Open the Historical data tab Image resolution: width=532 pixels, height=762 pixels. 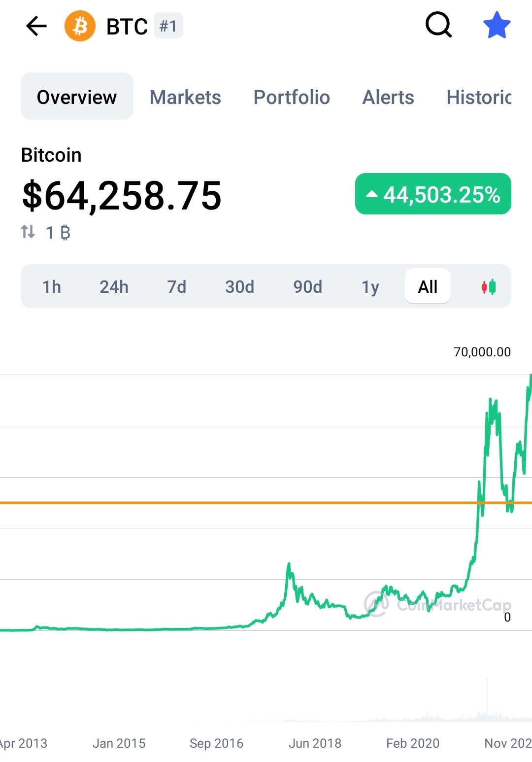479,97
